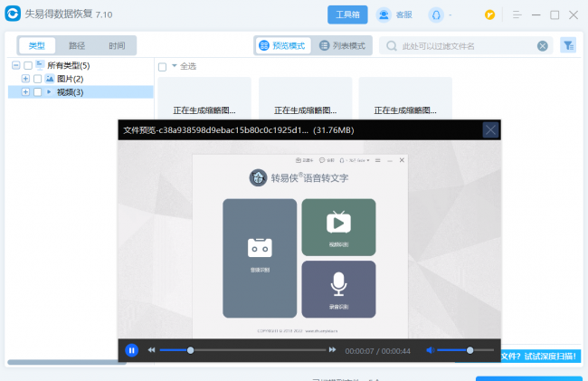Click the fast-forward button in player
588x381 pixels.
(x=332, y=350)
